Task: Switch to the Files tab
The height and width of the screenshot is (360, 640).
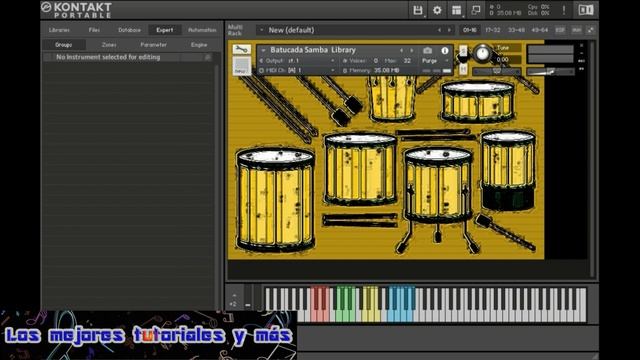Action: point(94,30)
